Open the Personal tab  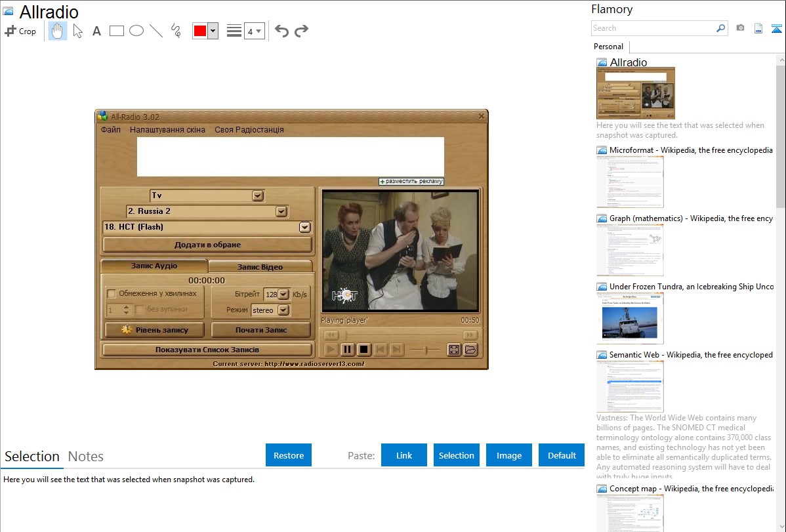coord(608,46)
